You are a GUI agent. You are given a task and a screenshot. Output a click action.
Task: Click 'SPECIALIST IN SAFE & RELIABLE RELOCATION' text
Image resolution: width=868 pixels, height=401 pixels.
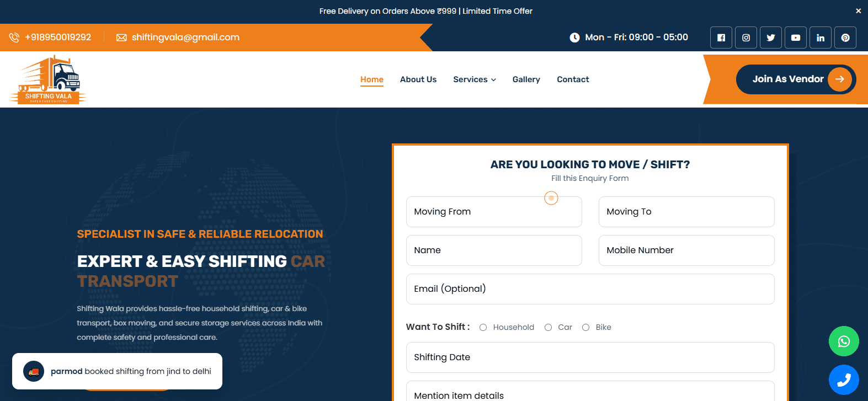point(200,234)
